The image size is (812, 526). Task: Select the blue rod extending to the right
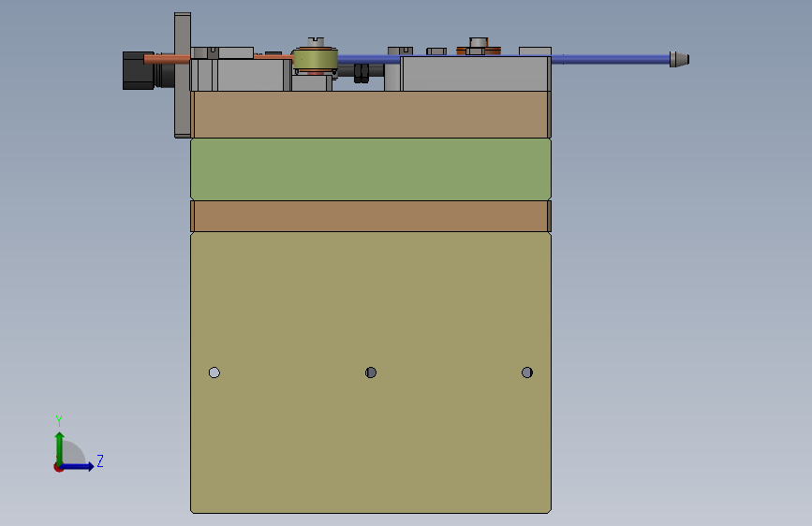pyautogui.click(x=611, y=60)
